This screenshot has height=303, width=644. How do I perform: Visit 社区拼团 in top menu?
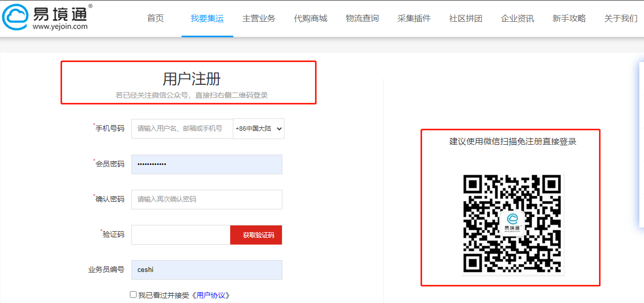[x=466, y=18]
